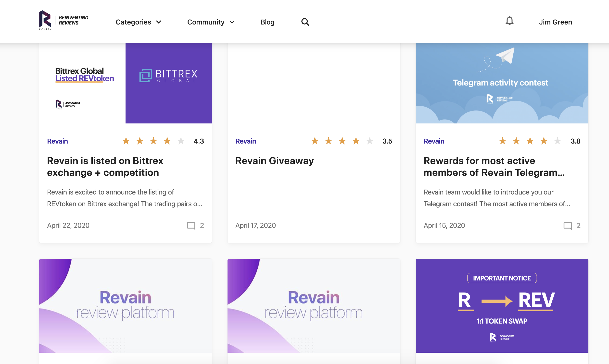Expand the Categories dropdown
The width and height of the screenshot is (609, 364).
(139, 22)
